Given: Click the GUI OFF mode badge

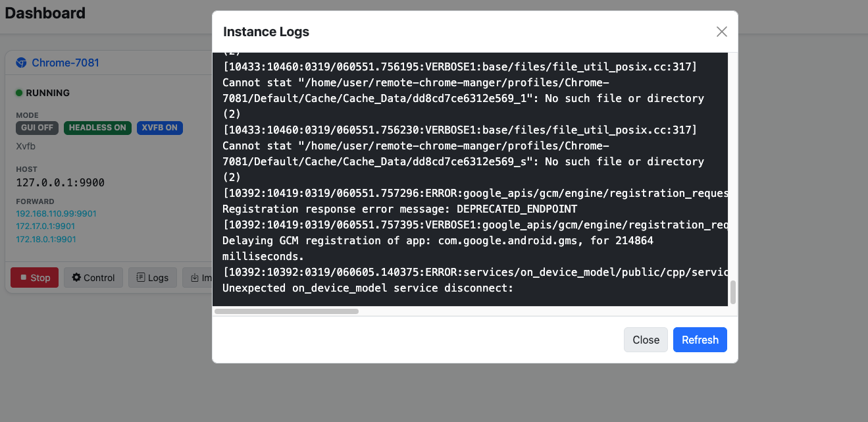Looking at the screenshot, I should pos(38,128).
